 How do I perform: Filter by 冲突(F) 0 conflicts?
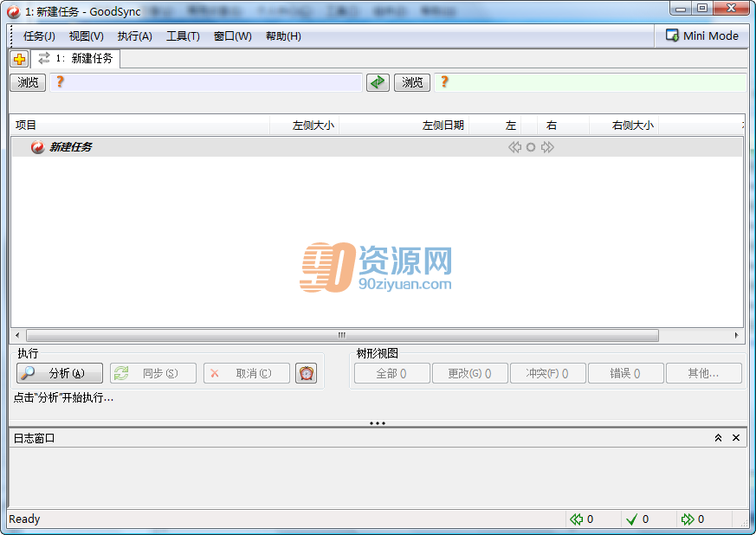click(x=548, y=373)
